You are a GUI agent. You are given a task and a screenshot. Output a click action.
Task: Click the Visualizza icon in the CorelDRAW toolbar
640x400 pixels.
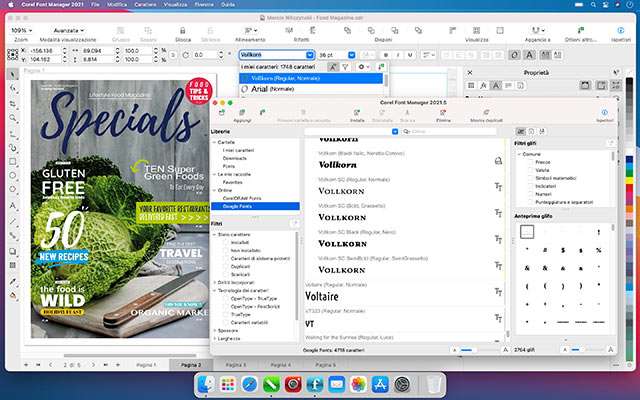pyautogui.click(x=478, y=30)
